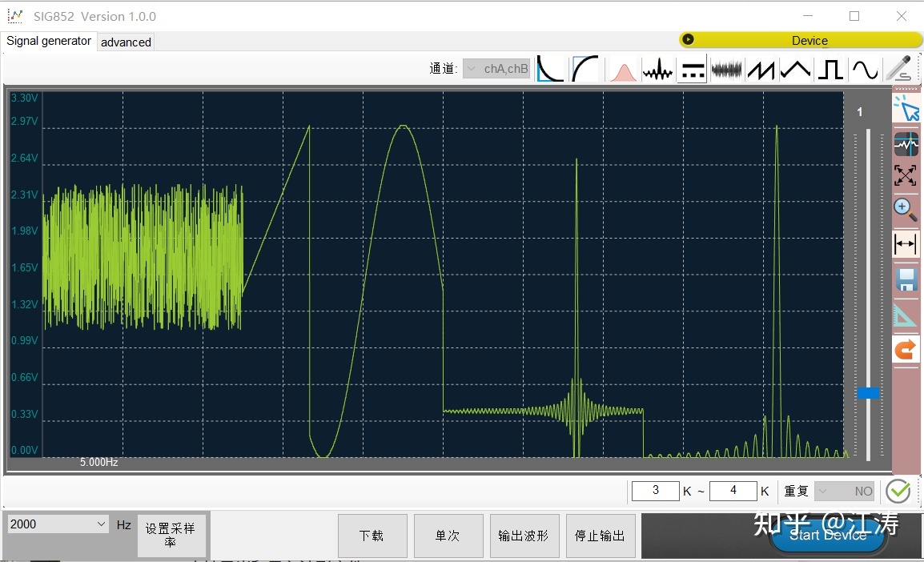Screen dimensions: 924x562
Task: Click the magnifier zoom-in tool
Action: click(905, 210)
